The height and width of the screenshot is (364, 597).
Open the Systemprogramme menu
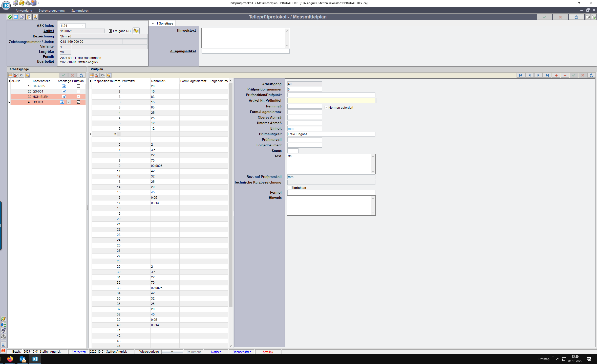click(x=52, y=11)
